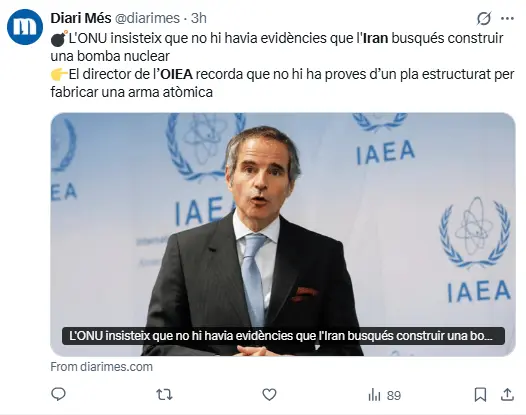Viewport: 526px width, 415px height.
Task: Bookmark this post
Action: click(480, 395)
